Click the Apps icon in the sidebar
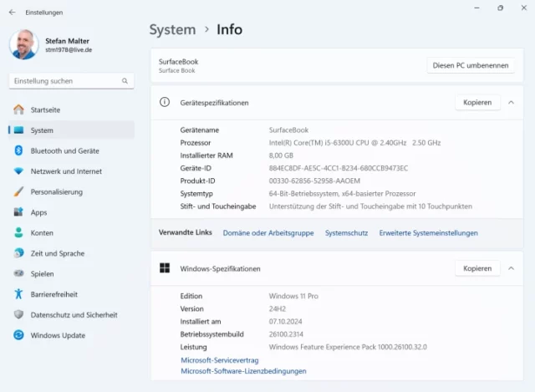This screenshot has height=392, width=535. [18, 211]
